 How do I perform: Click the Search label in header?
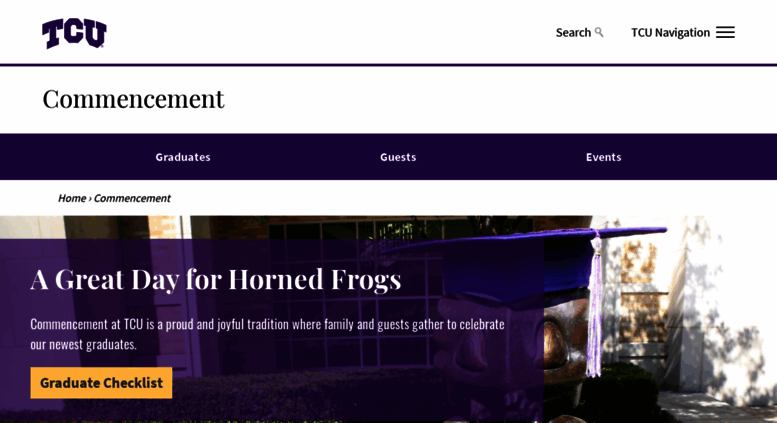pos(573,33)
